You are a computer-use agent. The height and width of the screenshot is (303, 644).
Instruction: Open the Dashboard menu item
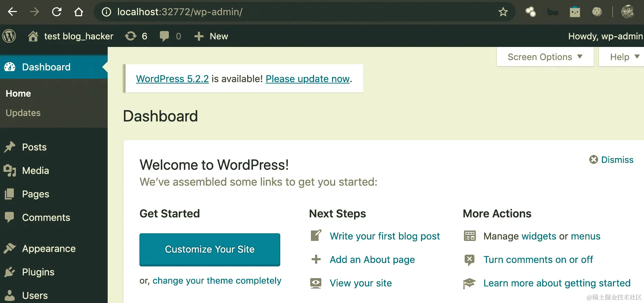click(54, 67)
